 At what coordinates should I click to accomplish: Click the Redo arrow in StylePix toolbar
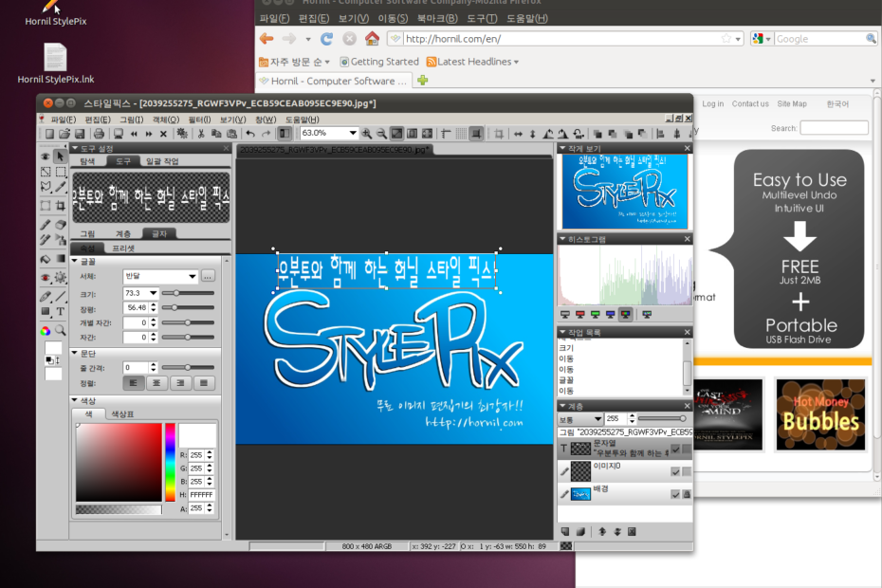click(266, 134)
